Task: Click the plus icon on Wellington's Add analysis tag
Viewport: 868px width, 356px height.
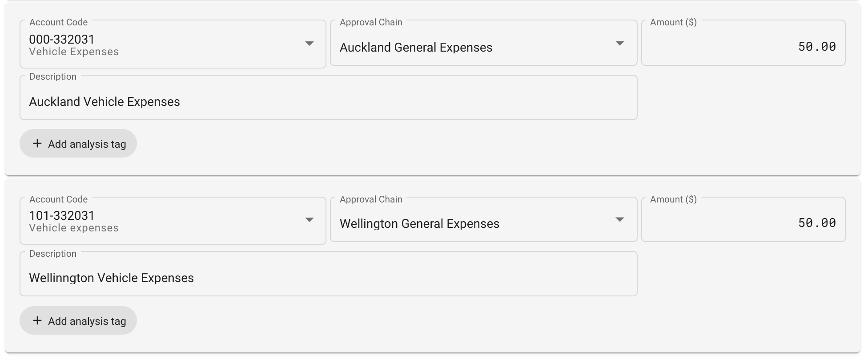Action: click(x=37, y=320)
